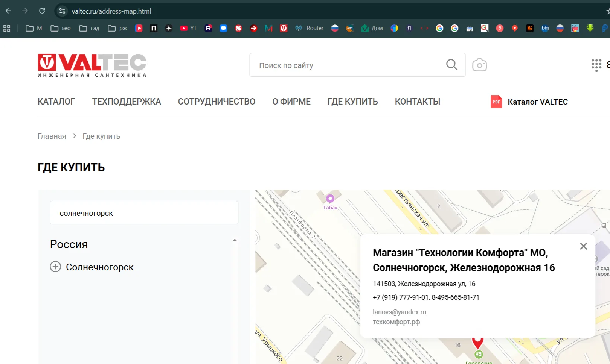
Task: Close the store info popup
Action: pyautogui.click(x=583, y=246)
